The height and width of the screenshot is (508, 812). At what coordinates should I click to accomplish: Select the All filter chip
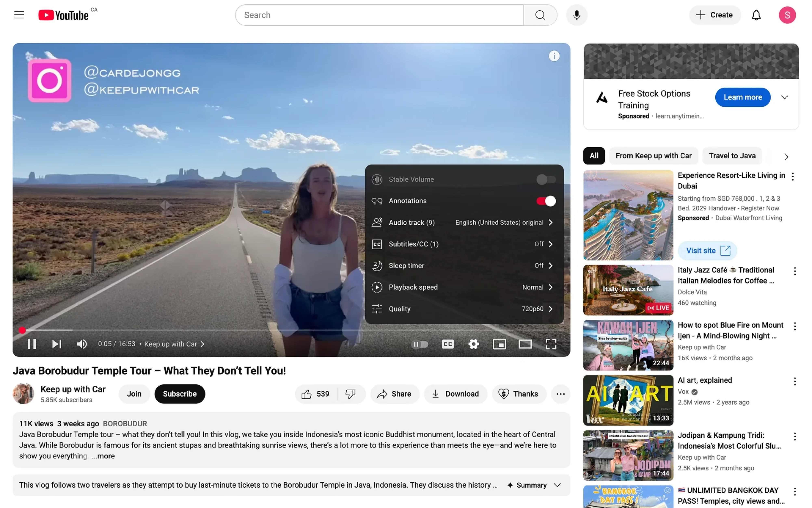click(x=594, y=156)
